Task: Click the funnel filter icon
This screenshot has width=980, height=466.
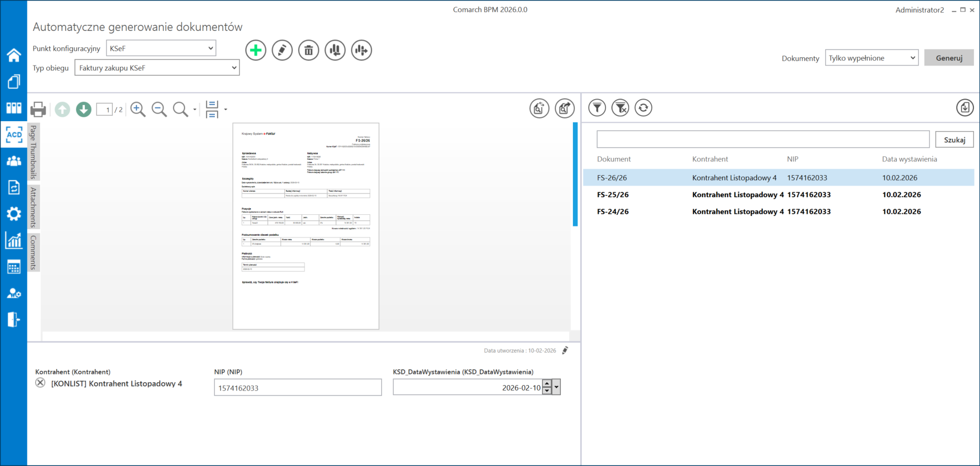Action: (597, 108)
